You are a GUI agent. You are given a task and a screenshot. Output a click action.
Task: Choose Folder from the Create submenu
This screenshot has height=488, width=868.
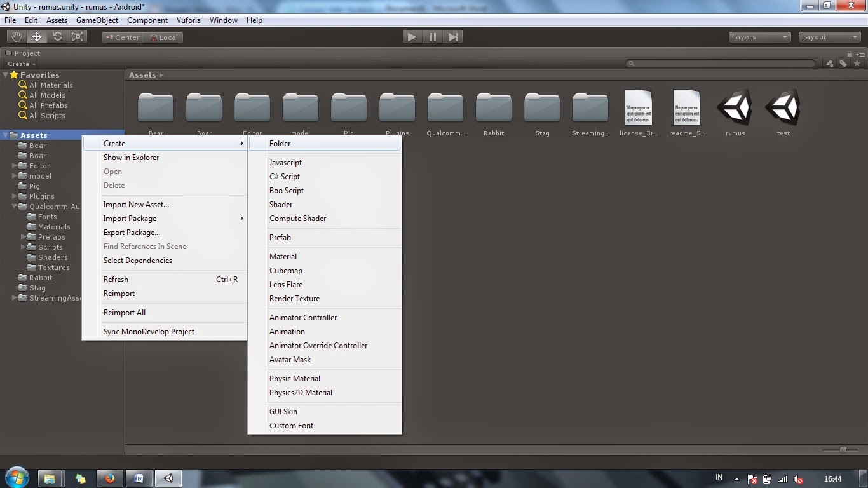click(325, 144)
